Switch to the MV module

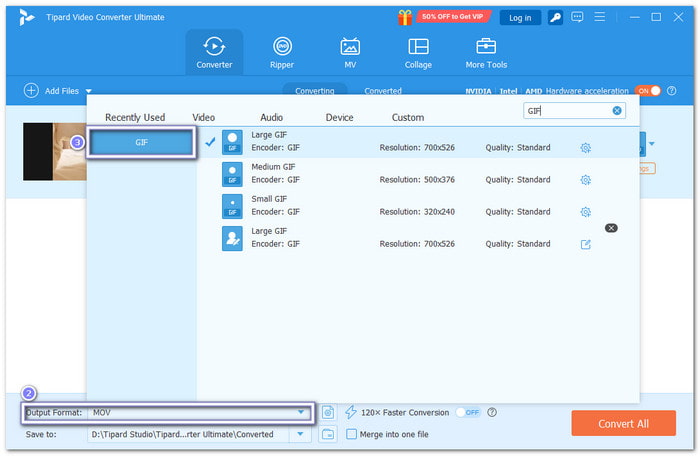[x=350, y=52]
